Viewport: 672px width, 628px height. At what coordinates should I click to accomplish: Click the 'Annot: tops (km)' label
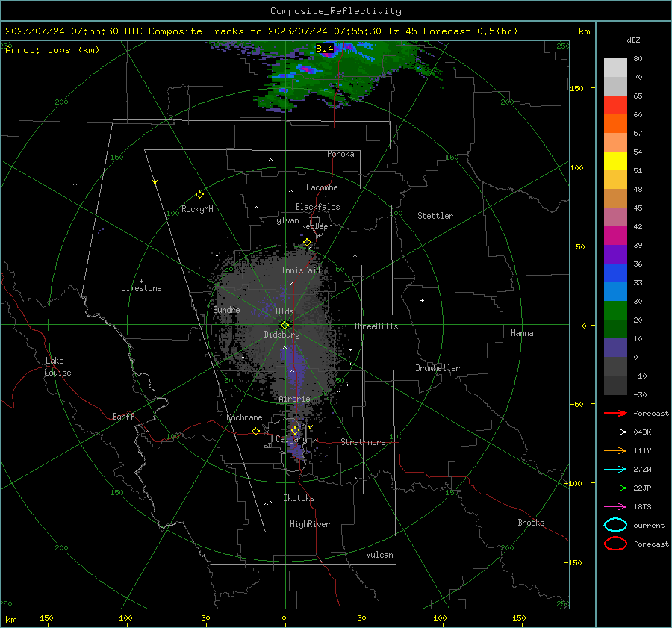tap(53, 50)
